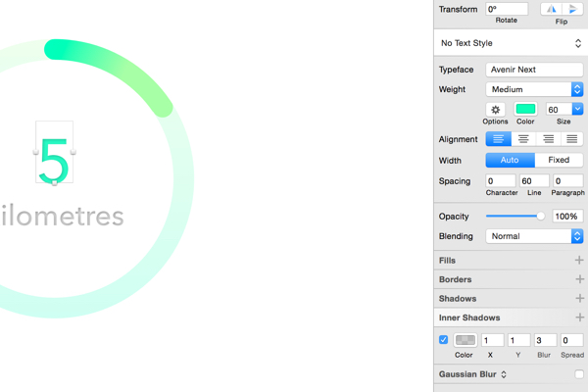Add a new border
The height and width of the screenshot is (392, 588).
point(579,279)
